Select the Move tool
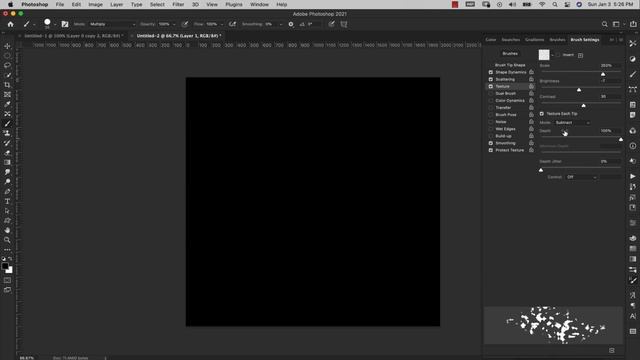 point(7,46)
